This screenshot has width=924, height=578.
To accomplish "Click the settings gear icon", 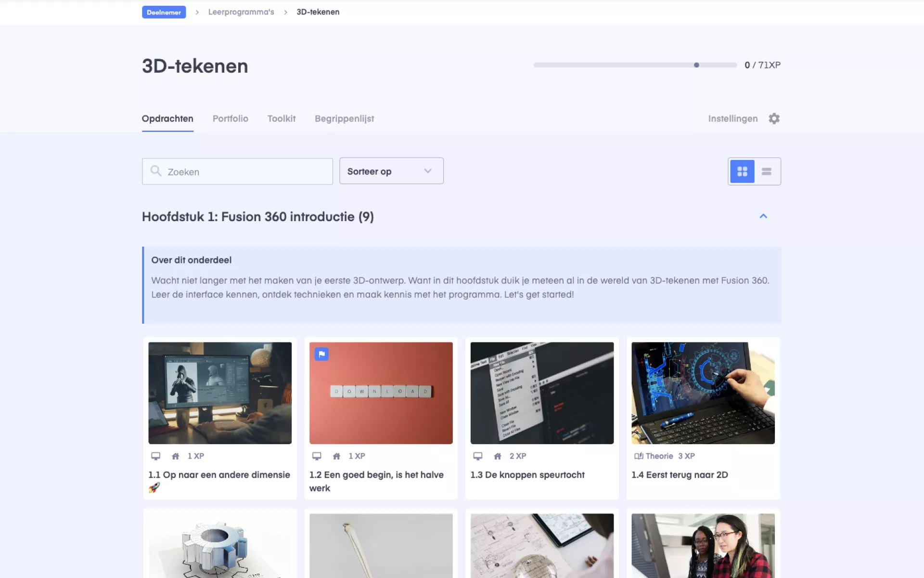I will pyautogui.click(x=774, y=118).
